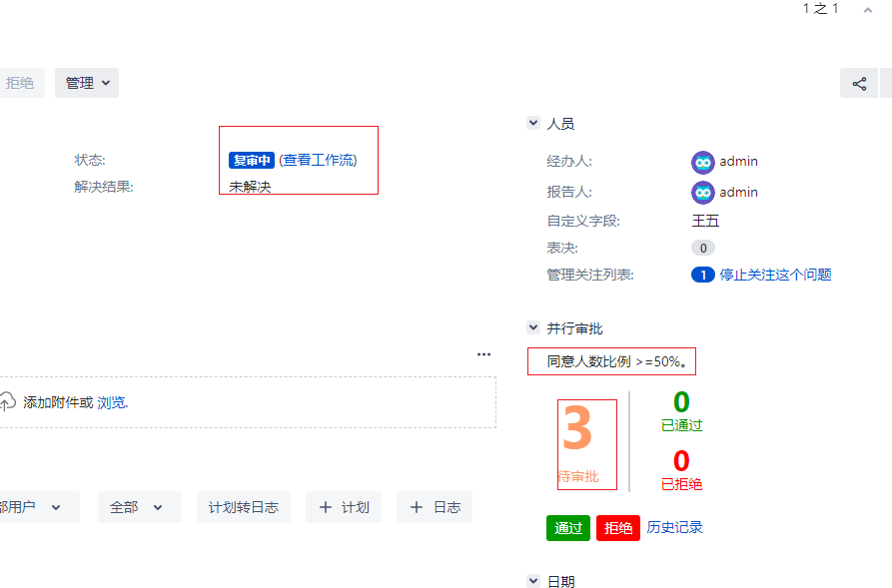
Task: Click the 经办人 admin avatar
Action: [703, 162]
